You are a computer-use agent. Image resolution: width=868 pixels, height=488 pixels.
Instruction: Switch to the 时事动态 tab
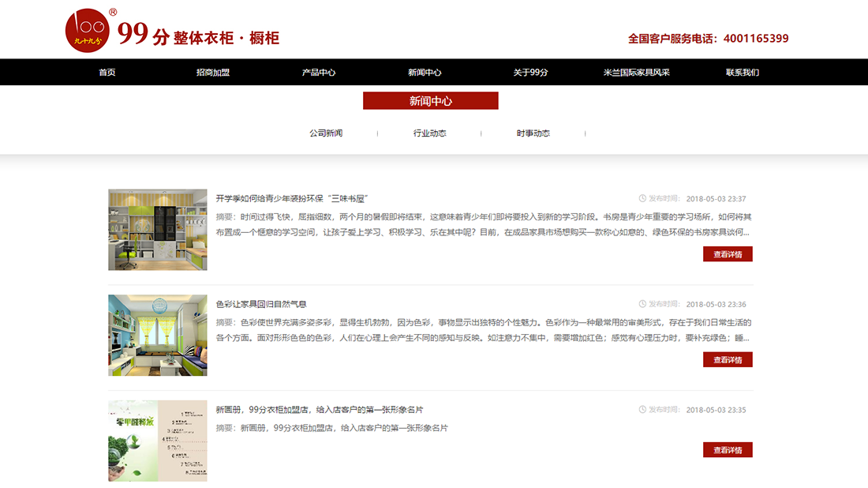tap(533, 133)
